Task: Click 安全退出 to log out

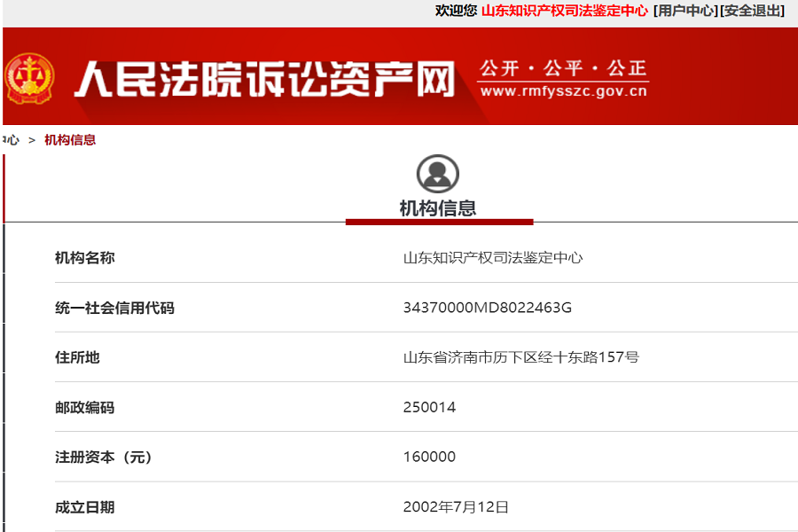Action: pos(752,10)
